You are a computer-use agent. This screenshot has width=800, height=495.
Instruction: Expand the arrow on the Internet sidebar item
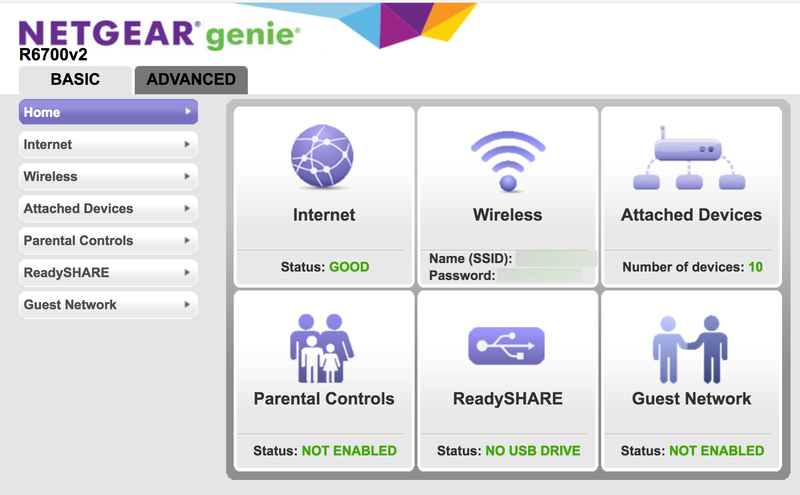[x=187, y=144]
